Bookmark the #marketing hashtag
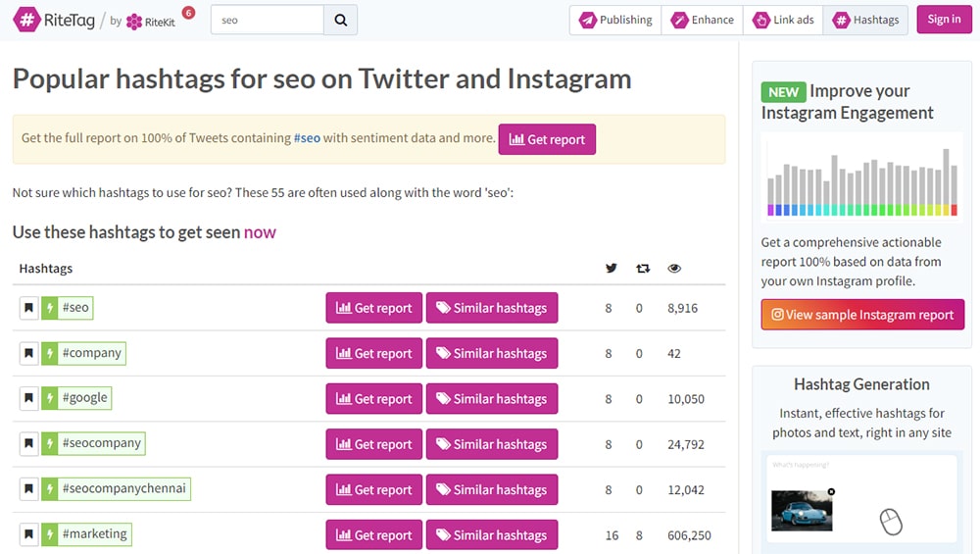Viewport: 980px width, 554px height. [x=28, y=534]
